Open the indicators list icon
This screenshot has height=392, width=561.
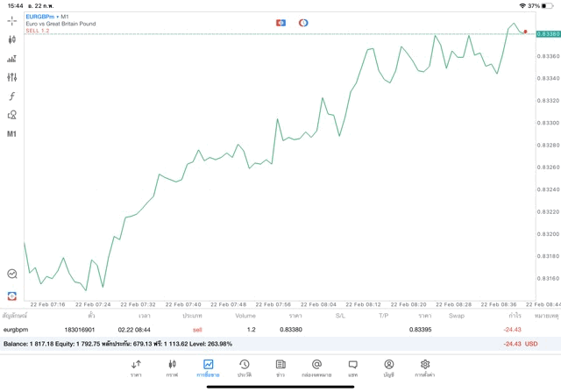click(x=12, y=59)
